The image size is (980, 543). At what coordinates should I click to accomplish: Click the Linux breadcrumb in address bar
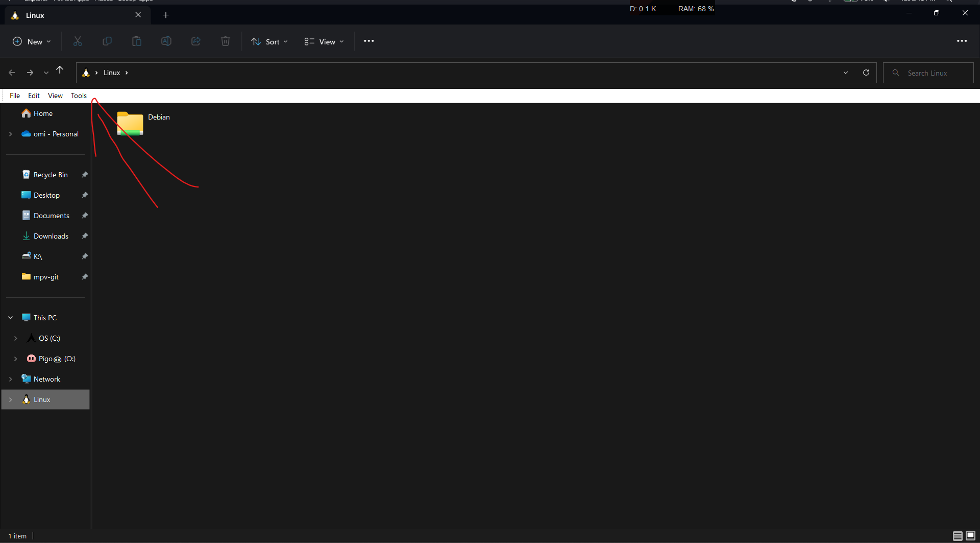tap(112, 73)
